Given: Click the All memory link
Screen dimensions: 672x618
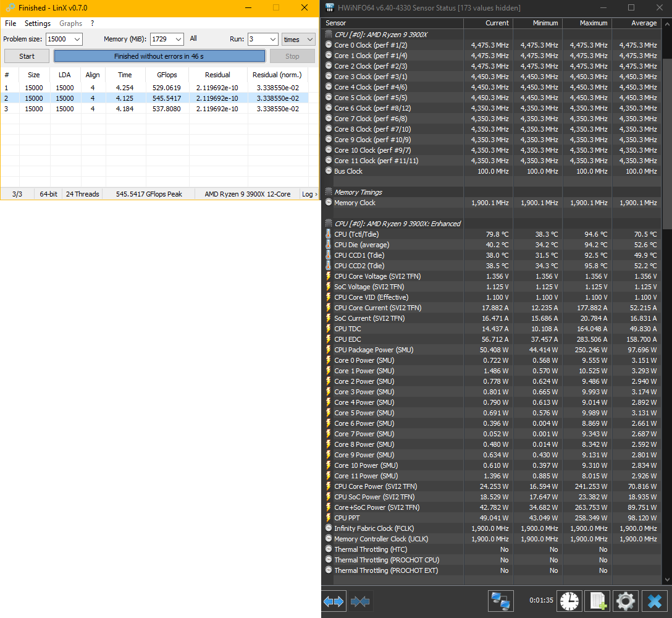Looking at the screenshot, I should (x=193, y=38).
